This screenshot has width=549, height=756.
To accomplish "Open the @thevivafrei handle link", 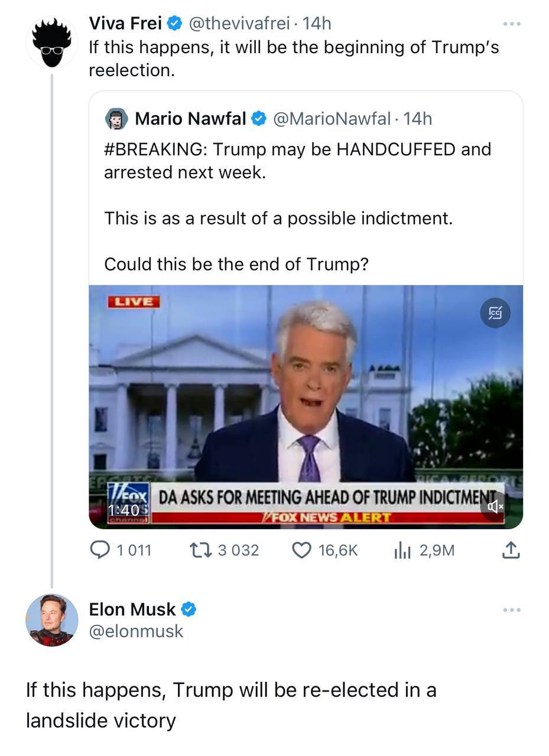I will 239,24.
